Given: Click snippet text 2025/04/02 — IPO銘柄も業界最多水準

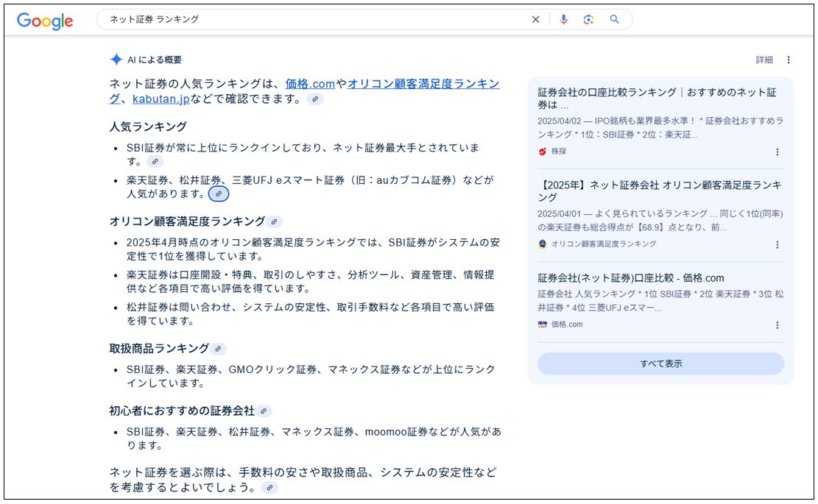Looking at the screenshot, I should pos(660,128).
